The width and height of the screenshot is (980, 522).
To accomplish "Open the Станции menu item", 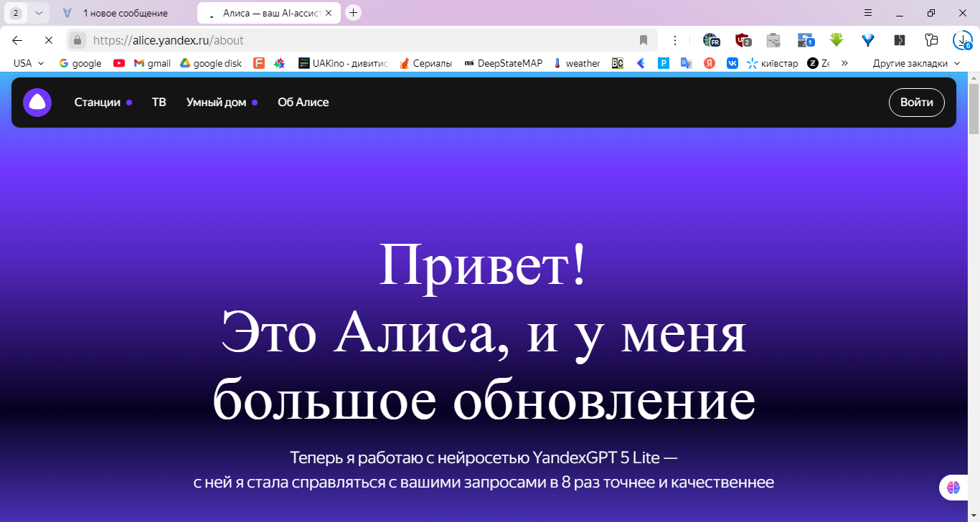I will tap(103, 103).
